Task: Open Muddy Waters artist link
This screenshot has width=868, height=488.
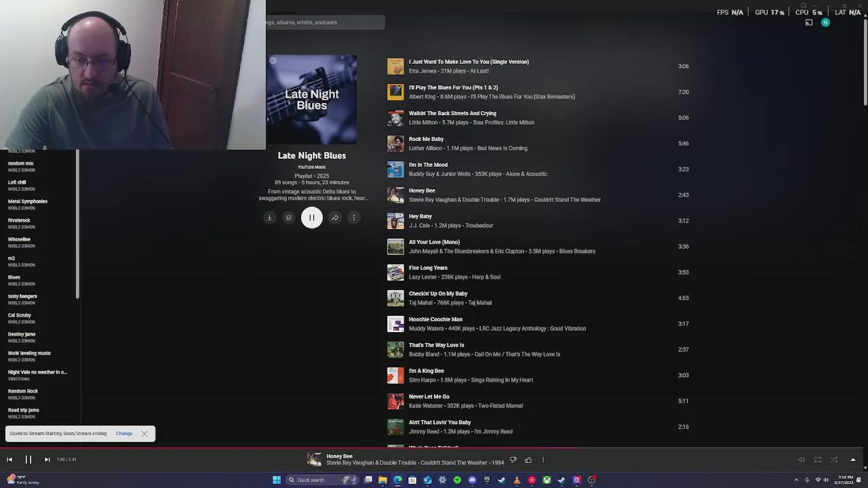Action: [x=427, y=329]
